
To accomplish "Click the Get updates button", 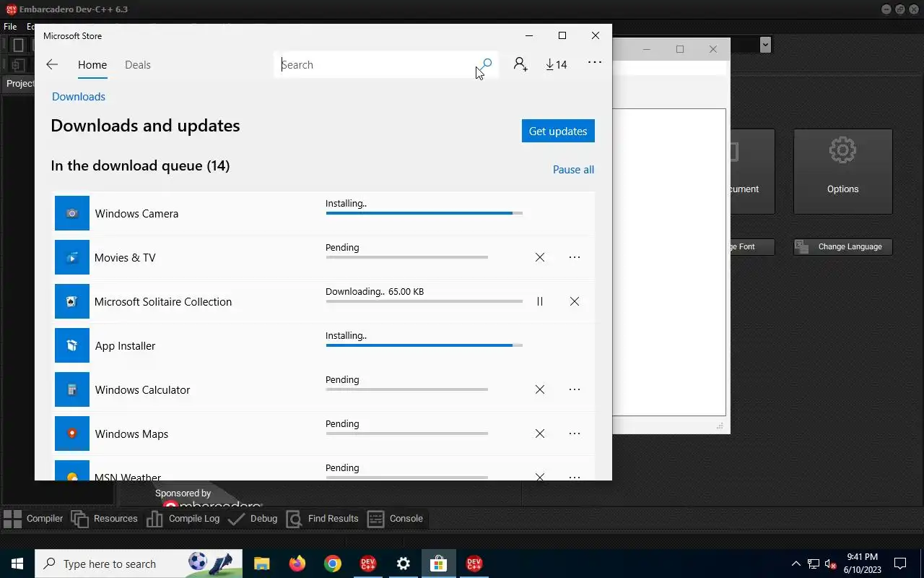I will pyautogui.click(x=558, y=131).
